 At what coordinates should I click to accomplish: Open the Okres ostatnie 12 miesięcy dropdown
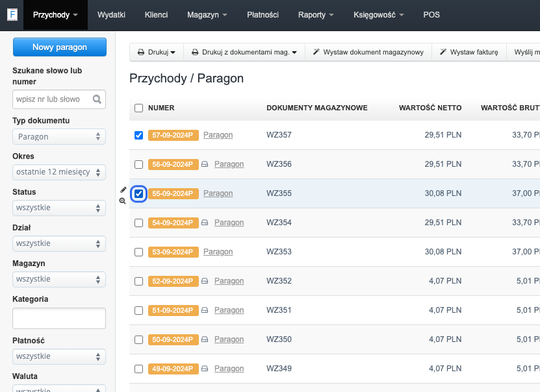[x=59, y=172]
